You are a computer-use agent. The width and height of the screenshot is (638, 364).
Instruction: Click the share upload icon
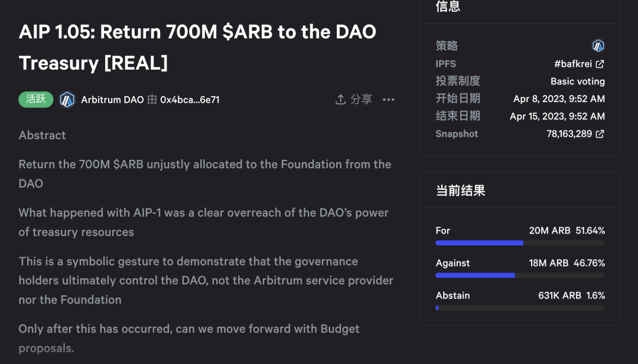pos(341,99)
